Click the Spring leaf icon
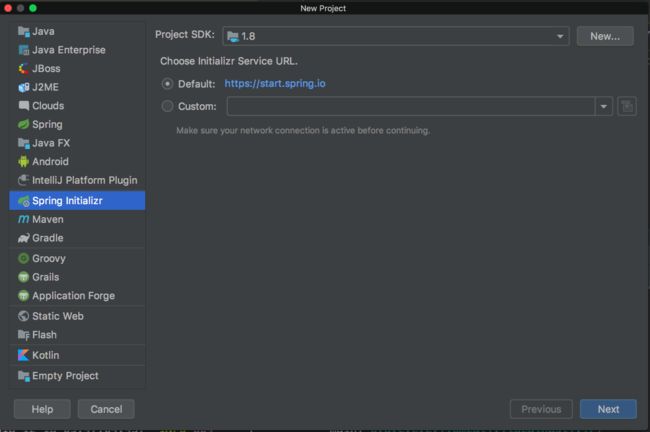The width and height of the screenshot is (650, 432). (24, 124)
